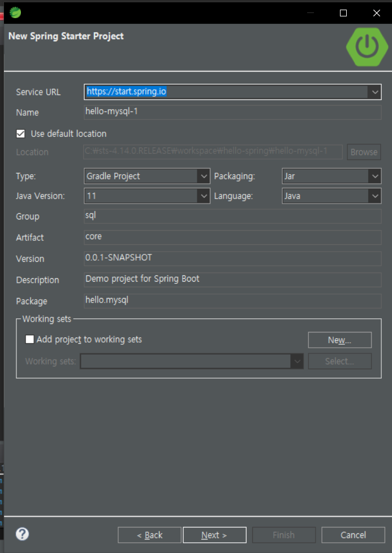Click the Version field 0.0.1-SNAPSHOT
The height and width of the screenshot is (553, 392).
click(232, 258)
